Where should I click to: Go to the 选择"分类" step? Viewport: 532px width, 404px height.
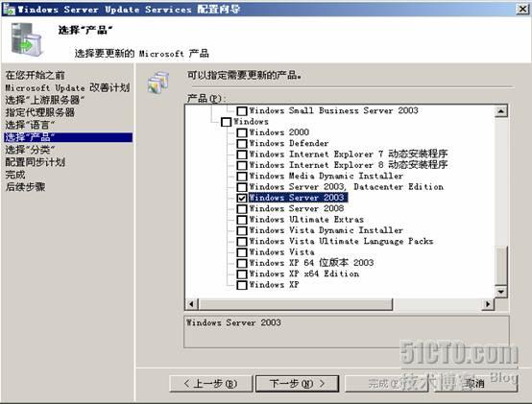click(x=30, y=150)
